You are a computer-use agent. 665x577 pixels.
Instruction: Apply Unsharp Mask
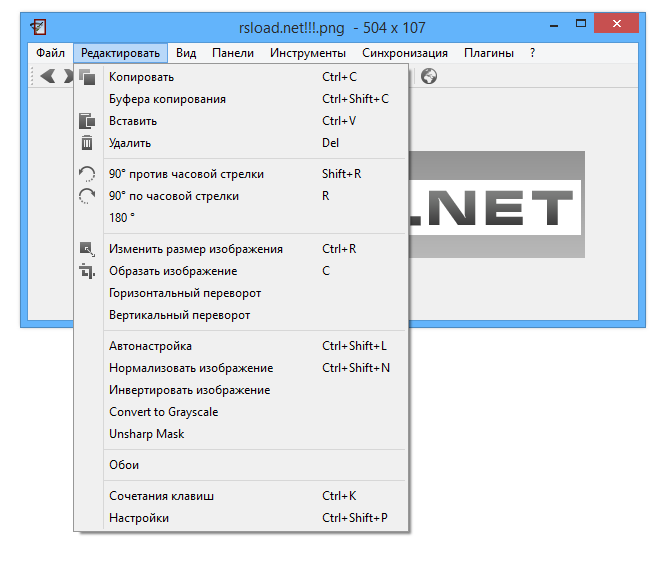click(241, 434)
